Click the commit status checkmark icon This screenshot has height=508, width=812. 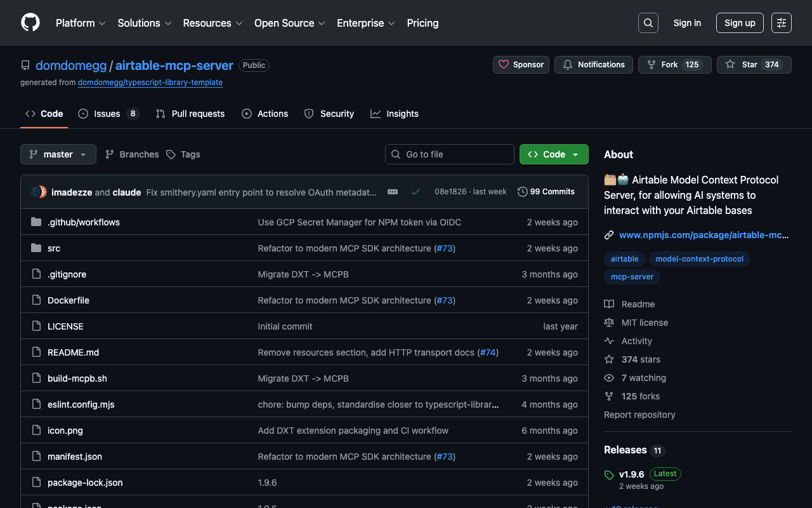click(x=416, y=192)
